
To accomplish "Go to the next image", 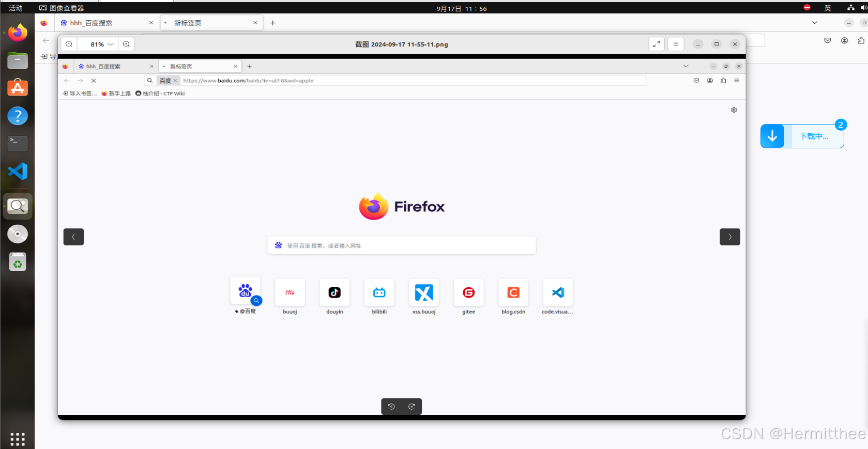I will (730, 237).
